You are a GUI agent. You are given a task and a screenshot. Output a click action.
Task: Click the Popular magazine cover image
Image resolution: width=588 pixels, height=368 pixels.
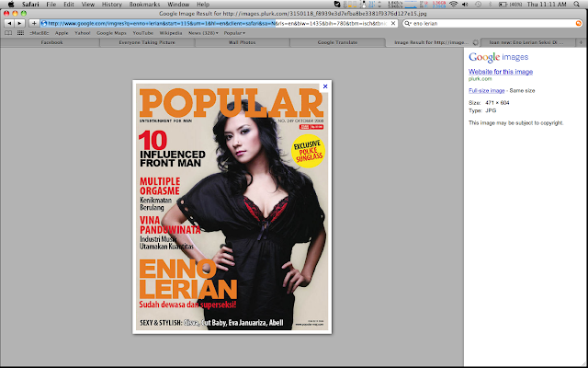click(232, 207)
